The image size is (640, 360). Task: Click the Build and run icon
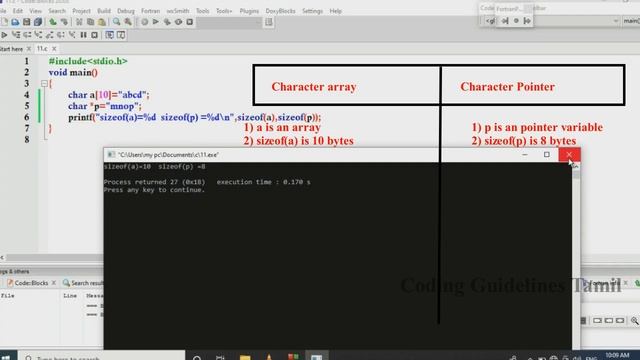(167, 22)
